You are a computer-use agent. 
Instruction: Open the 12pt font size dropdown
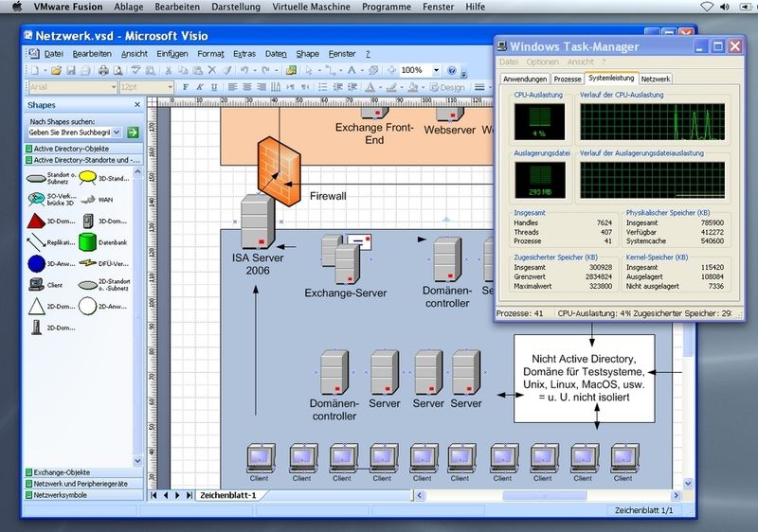171,87
